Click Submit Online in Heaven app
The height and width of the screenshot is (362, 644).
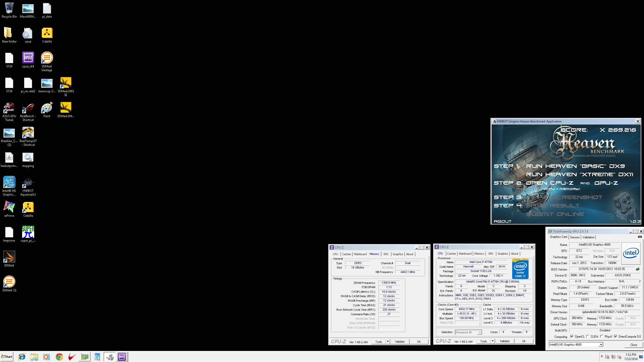tap(555, 214)
